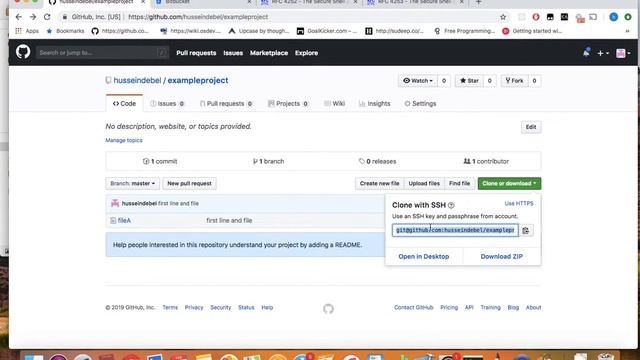Image resolution: width=640 pixels, height=360 pixels.
Task: Click the blue profile icon in browser toolbar
Action: click(613, 17)
